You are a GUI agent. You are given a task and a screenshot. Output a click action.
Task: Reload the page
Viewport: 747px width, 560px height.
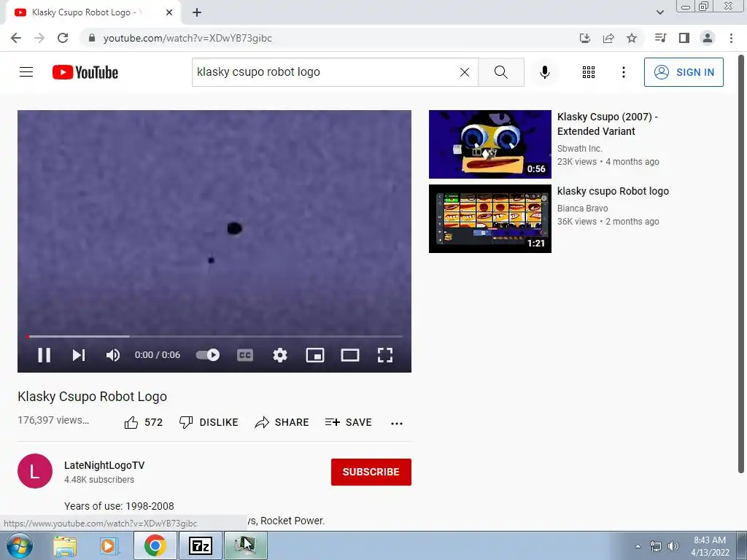(x=63, y=38)
